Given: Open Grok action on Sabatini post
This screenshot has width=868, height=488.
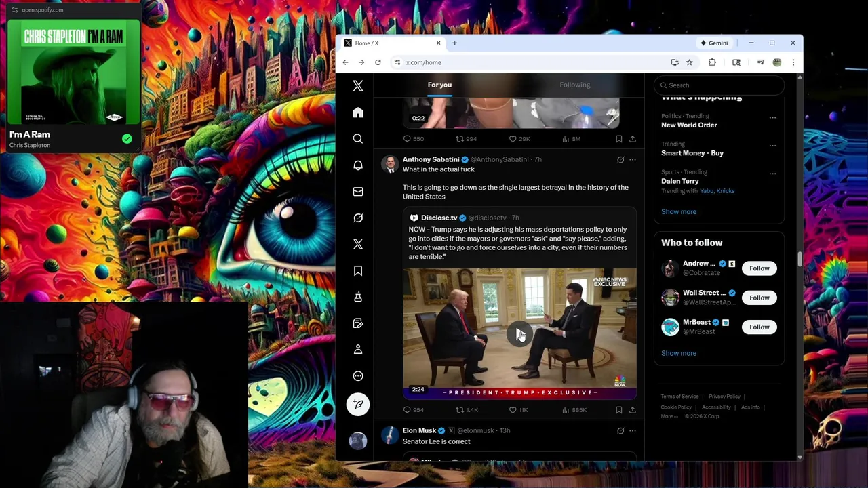Looking at the screenshot, I should [620, 160].
